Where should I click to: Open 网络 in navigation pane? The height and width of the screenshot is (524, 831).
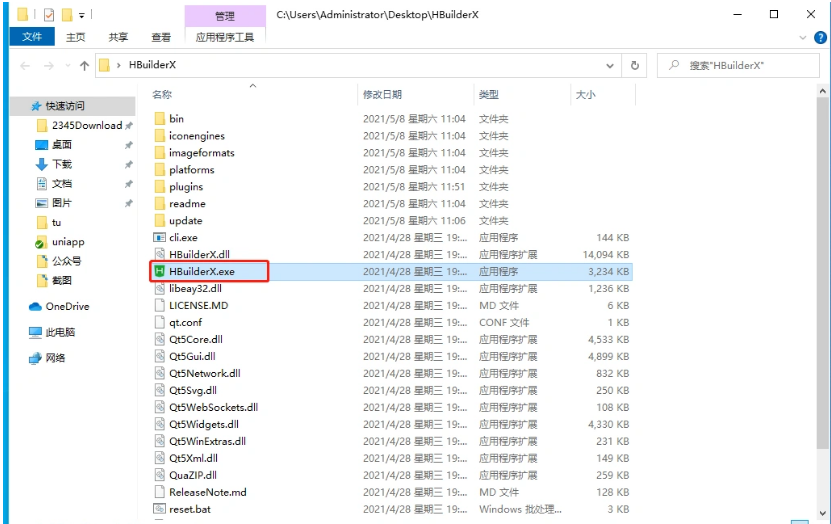coord(55,358)
